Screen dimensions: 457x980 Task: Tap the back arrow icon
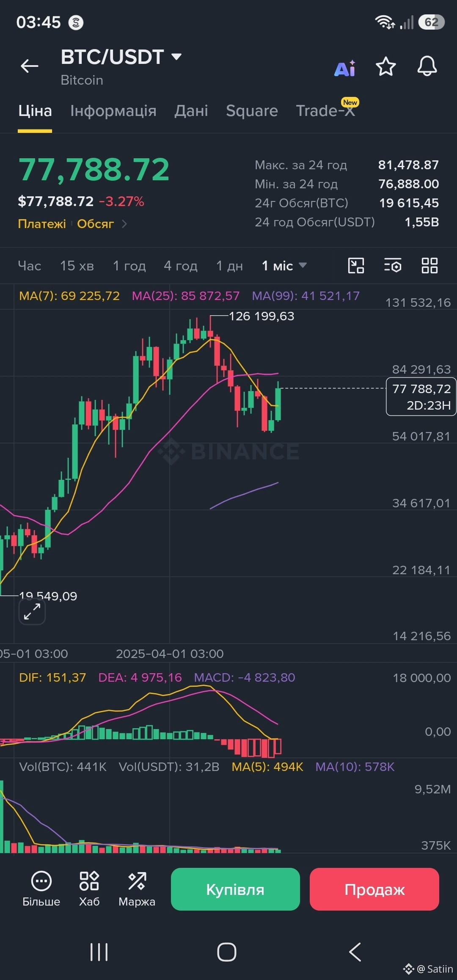pyautogui.click(x=30, y=66)
